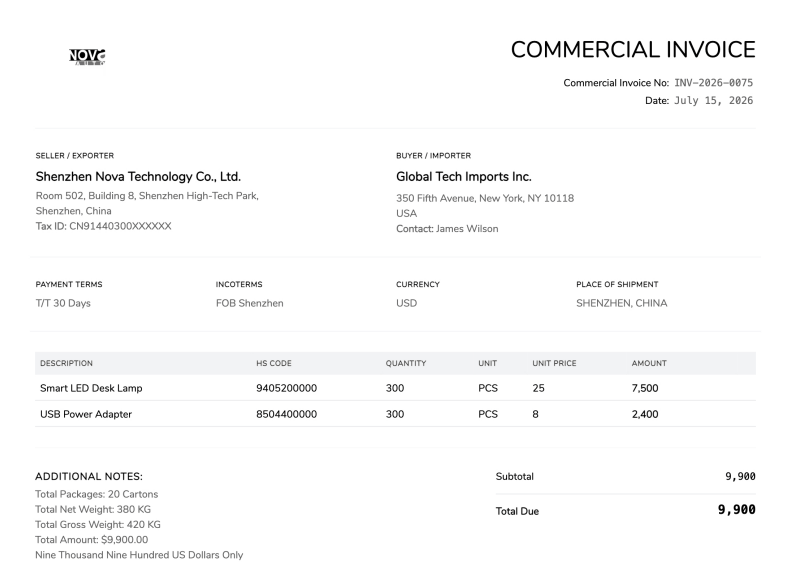Select the USD currency value

coord(406,303)
